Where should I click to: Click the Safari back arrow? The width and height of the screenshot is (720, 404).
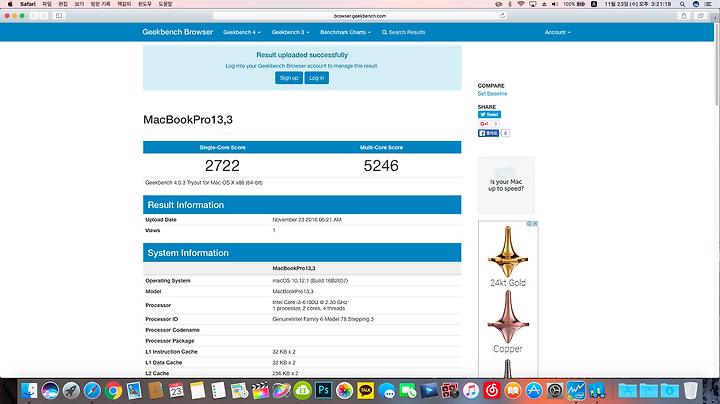pyautogui.click(x=34, y=16)
